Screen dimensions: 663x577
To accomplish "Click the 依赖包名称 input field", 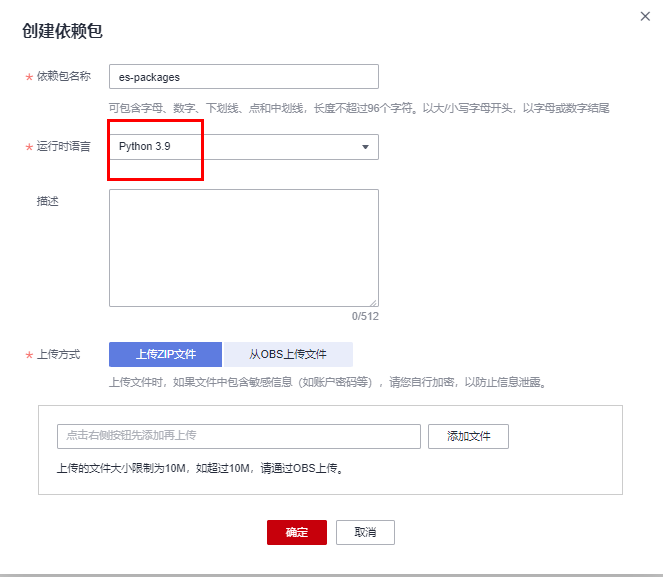I will tap(244, 77).
